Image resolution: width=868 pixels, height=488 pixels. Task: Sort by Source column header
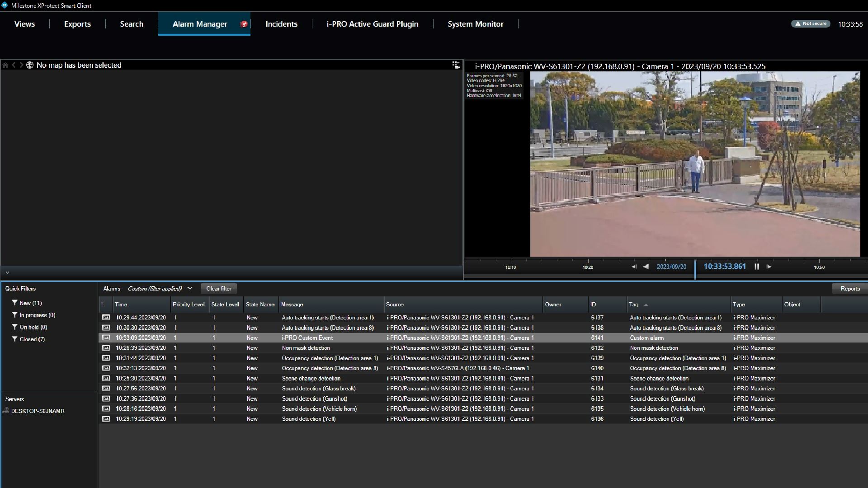point(463,305)
